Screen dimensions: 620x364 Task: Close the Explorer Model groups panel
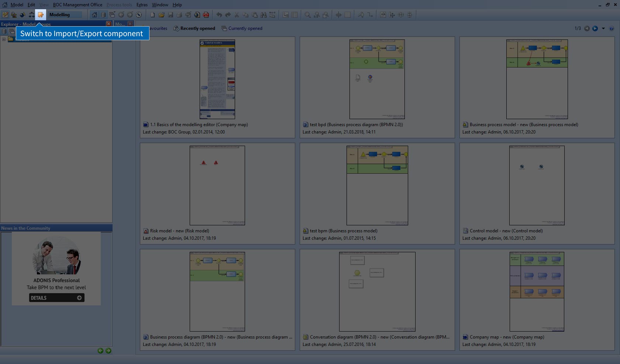(108, 24)
